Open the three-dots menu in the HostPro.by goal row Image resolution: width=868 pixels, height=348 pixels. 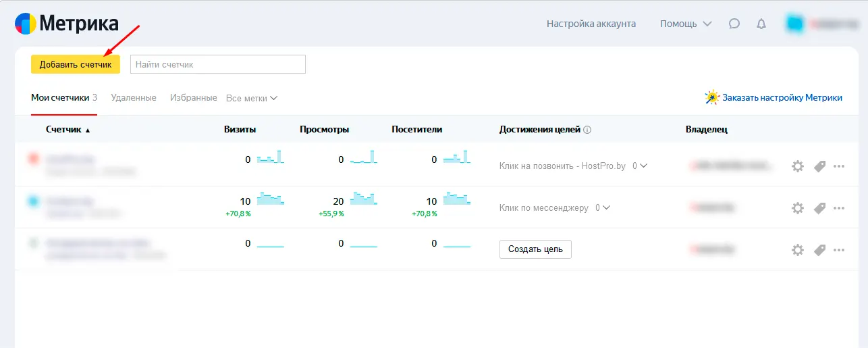[839, 166]
